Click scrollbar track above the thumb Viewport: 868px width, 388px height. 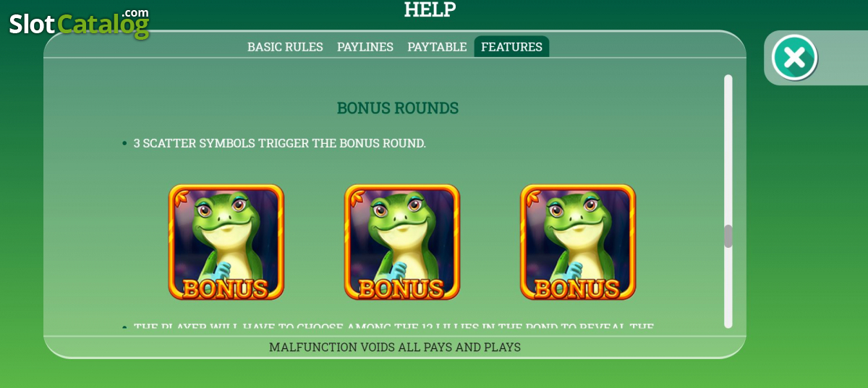click(x=728, y=149)
